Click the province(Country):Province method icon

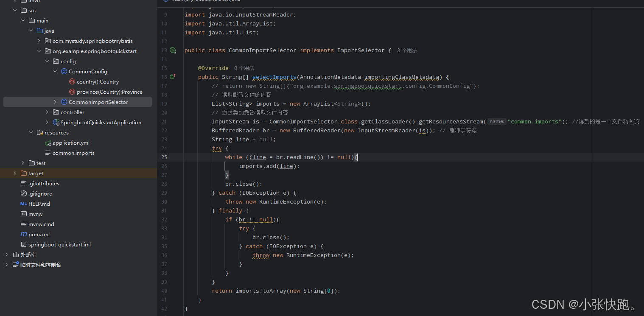coord(72,92)
